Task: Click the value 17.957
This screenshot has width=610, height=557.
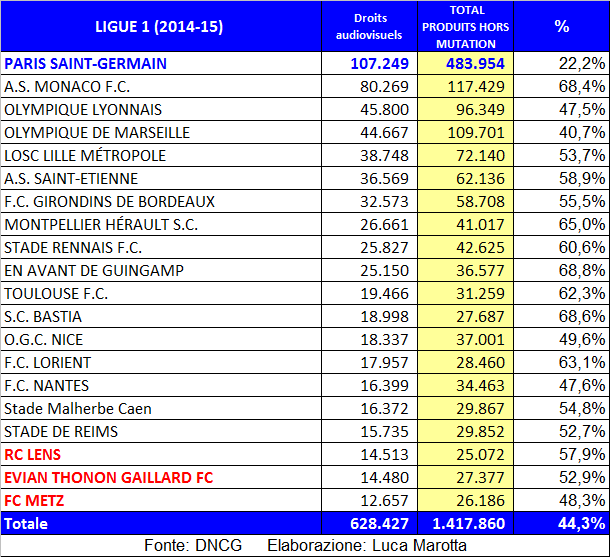Action: point(384,363)
